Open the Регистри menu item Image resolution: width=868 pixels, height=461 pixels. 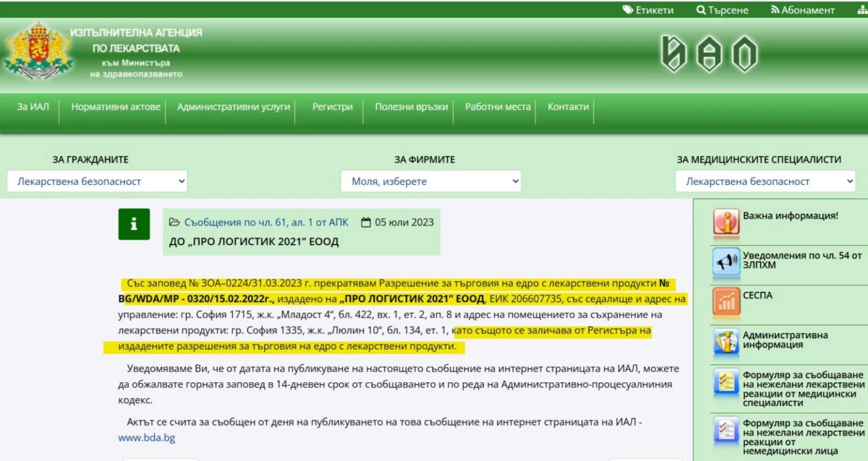pyautogui.click(x=333, y=107)
